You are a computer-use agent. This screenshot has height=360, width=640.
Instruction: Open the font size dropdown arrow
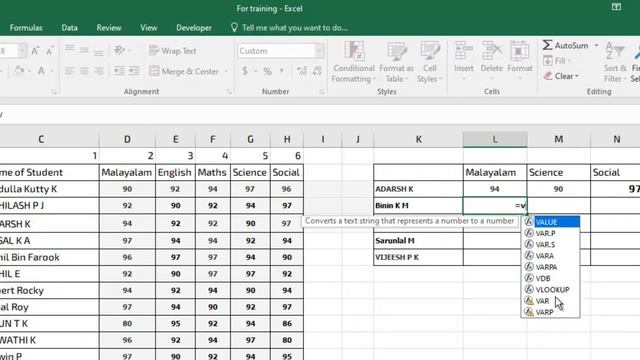tap(22, 51)
